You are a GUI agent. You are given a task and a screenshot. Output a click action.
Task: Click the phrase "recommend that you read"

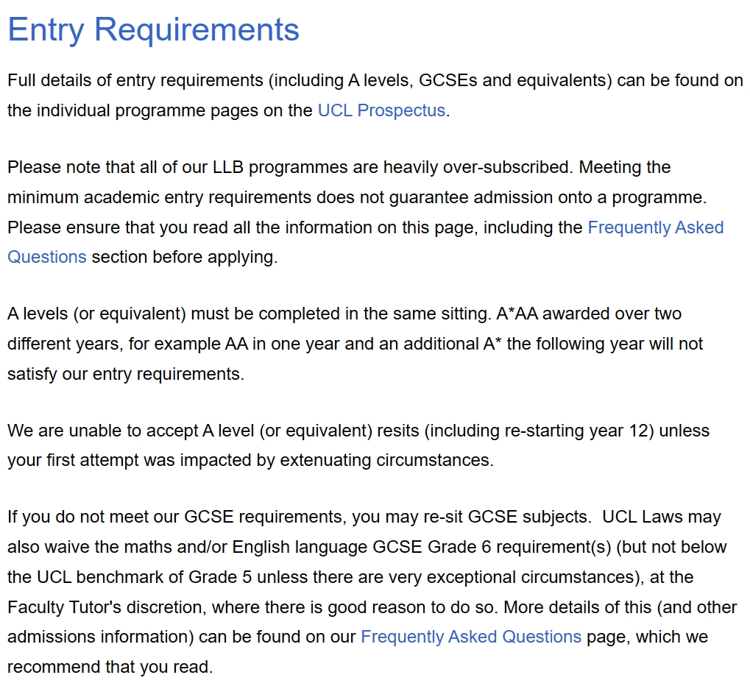tap(108, 668)
